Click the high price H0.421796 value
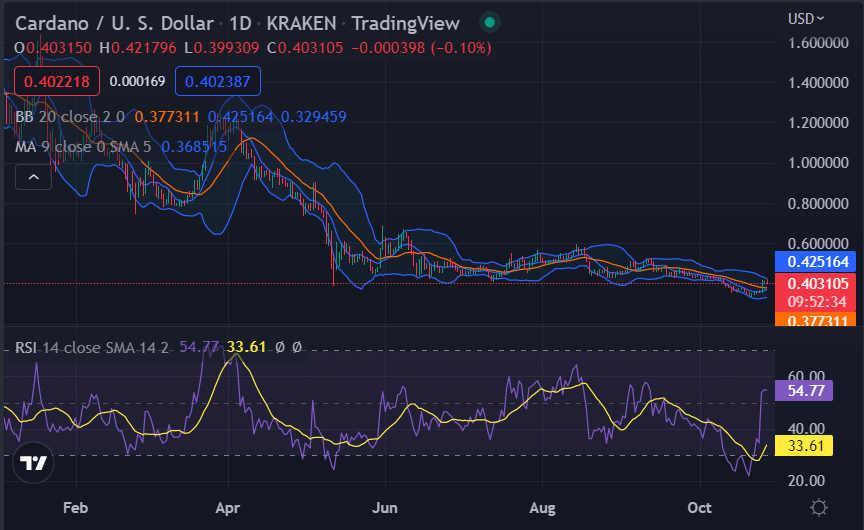Screen dimensions: 864x530 click(x=138, y=48)
